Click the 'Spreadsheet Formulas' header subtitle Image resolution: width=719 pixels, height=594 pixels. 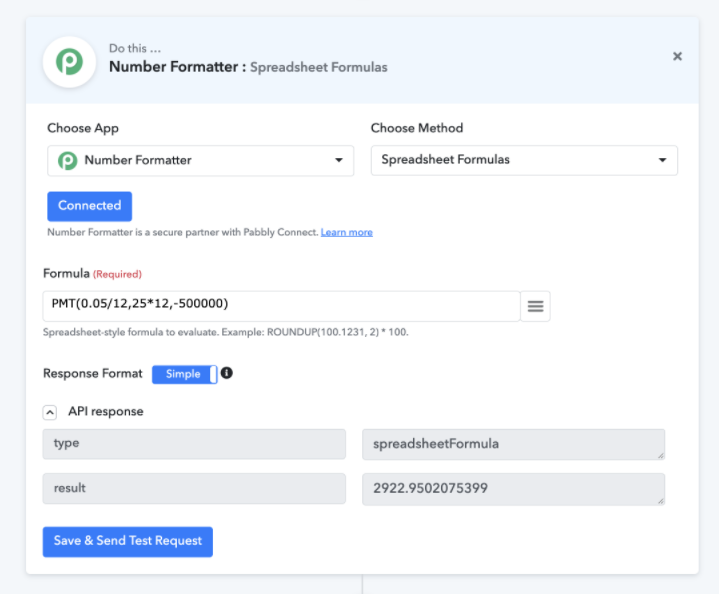(319, 67)
